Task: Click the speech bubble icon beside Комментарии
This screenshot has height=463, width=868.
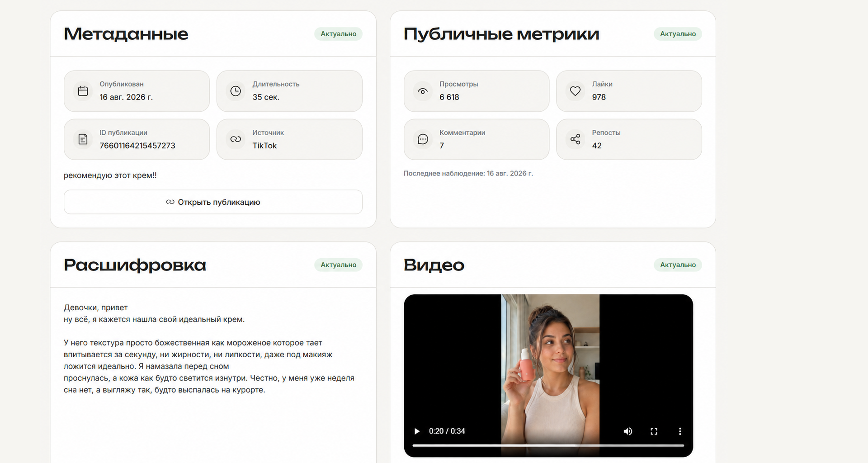Action: point(423,139)
